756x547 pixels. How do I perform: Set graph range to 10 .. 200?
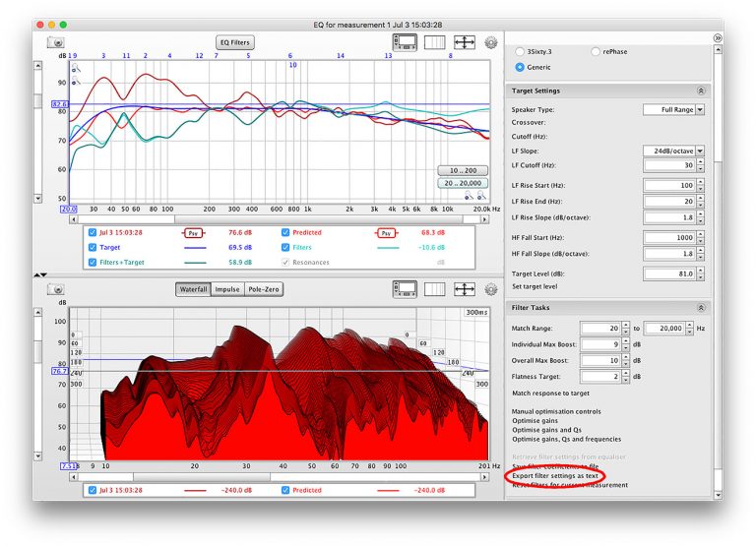coord(463,170)
